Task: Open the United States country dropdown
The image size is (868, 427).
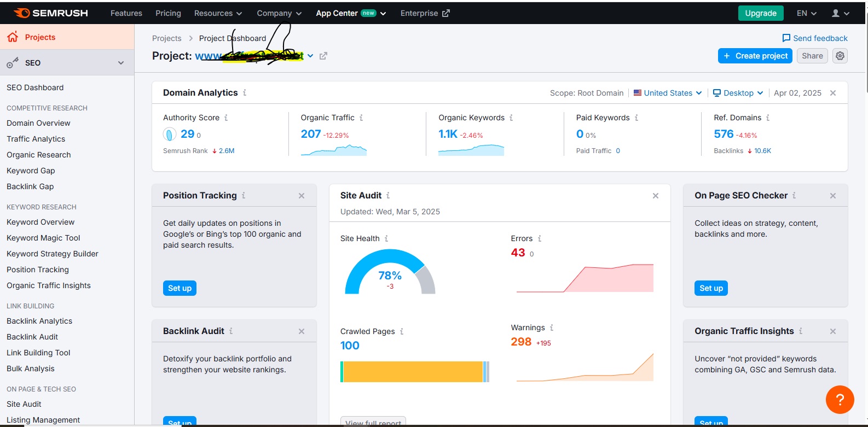Action: pyautogui.click(x=668, y=93)
